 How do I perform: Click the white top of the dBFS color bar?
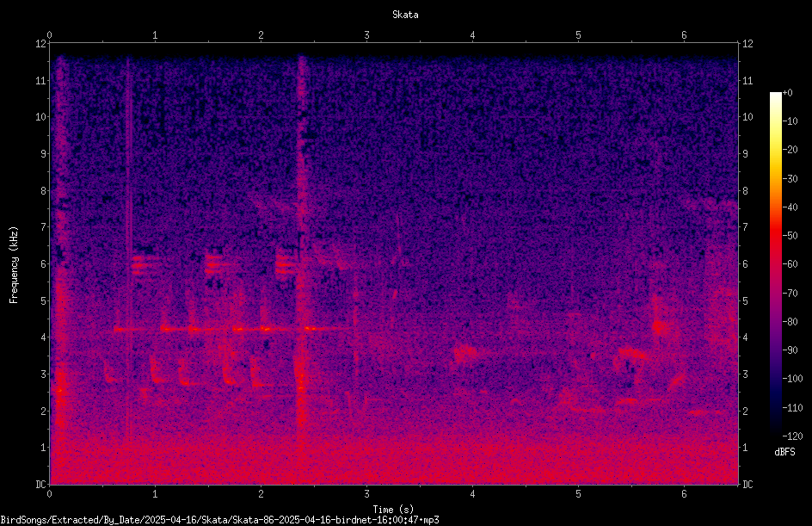click(775, 96)
